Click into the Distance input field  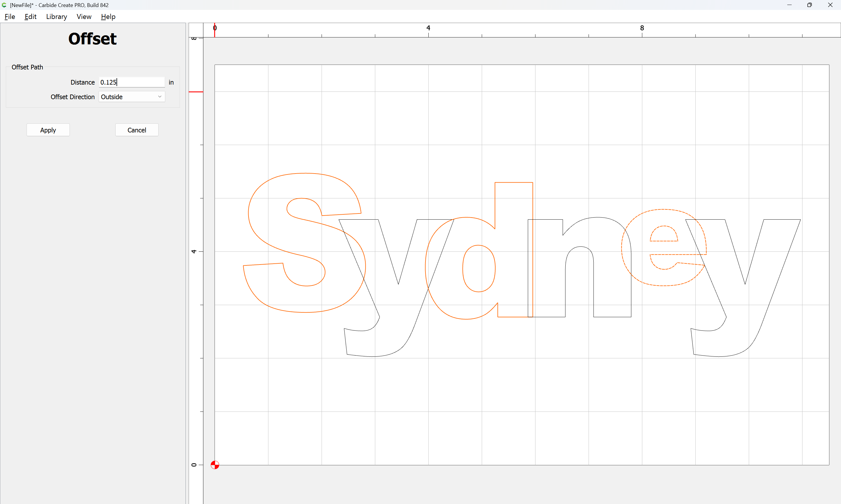132,82
